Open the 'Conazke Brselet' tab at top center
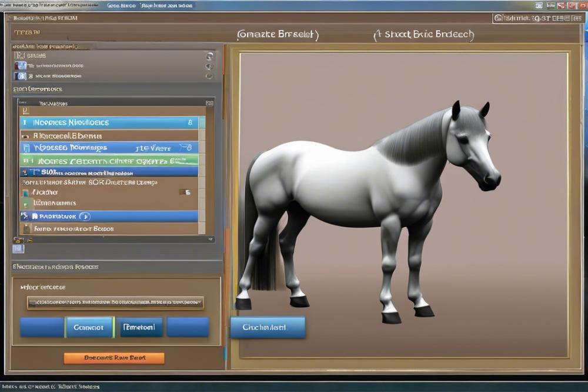Image resolution: width=588 pixels, height=392 pixels. (x=278, y=35)
